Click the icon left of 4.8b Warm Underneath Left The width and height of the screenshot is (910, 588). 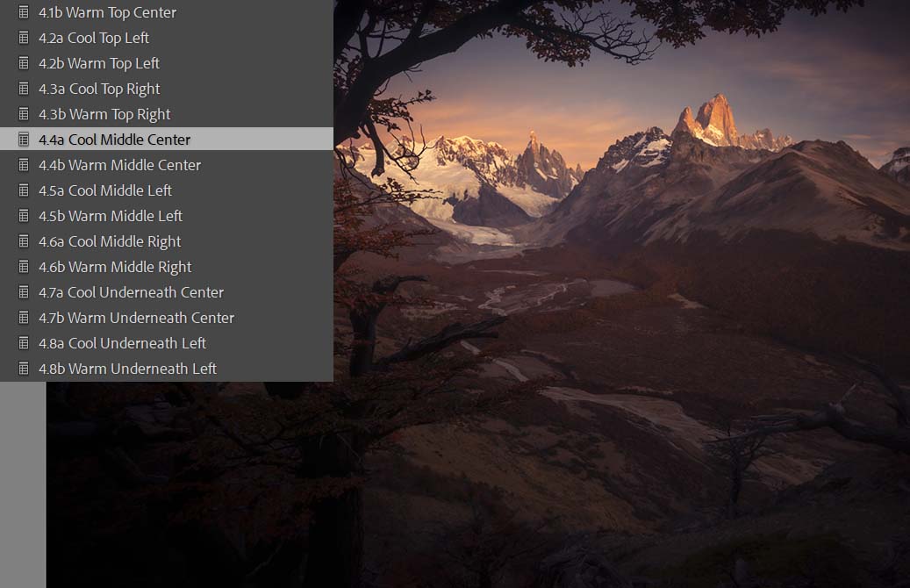pyautogui.click(x=24, y=369)
